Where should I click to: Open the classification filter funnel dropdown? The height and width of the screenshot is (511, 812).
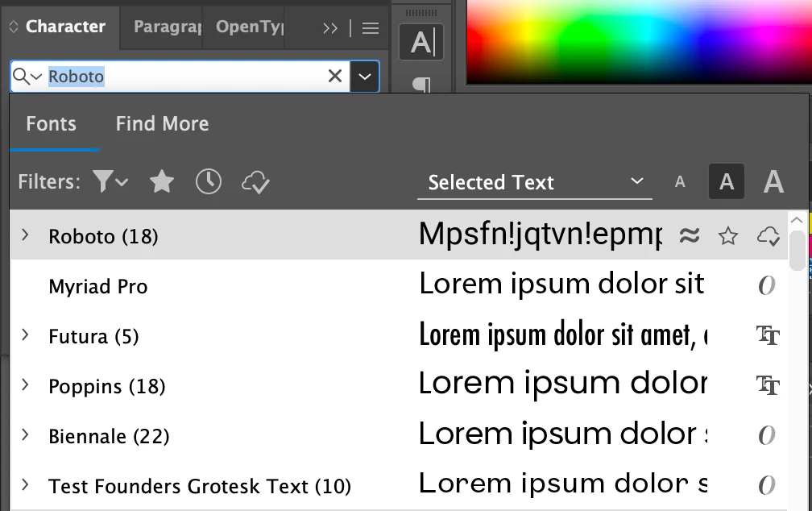pyautogui.click(x=110, y=182)
